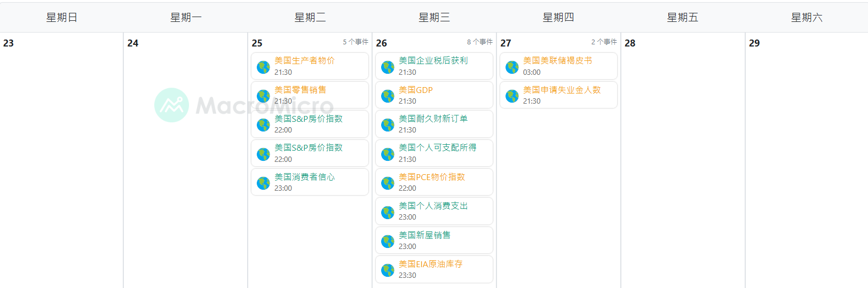Screen dimensions: 868x288
Task: Click the globe icon for 美国EIA原油库存
Action: click(x=388, y=270)
